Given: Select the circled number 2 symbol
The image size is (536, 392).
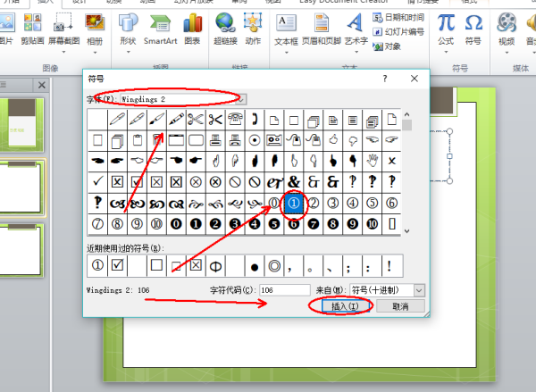Looking at the screenshot, I should (314, 203).
